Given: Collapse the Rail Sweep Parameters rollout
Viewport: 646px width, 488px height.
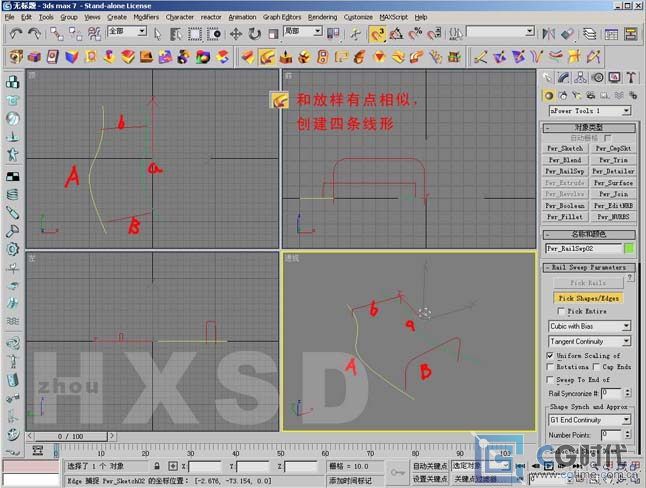Looking at the screenshot, I should 589,267.
